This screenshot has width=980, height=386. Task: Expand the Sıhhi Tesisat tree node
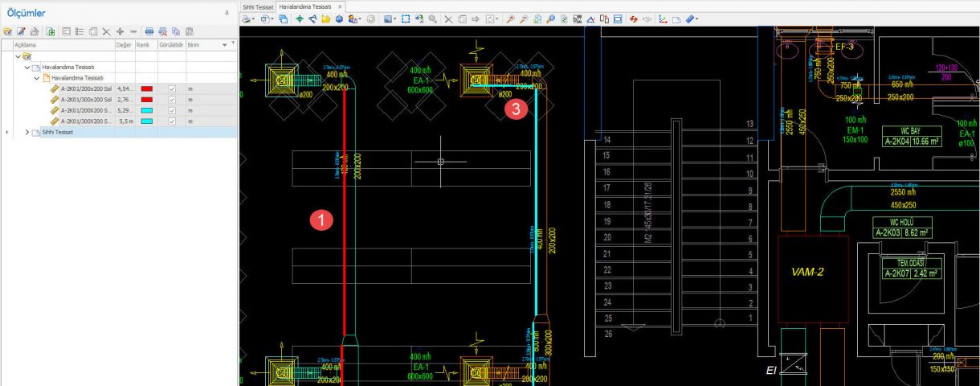pyautogui.click(x=27, y=132)
